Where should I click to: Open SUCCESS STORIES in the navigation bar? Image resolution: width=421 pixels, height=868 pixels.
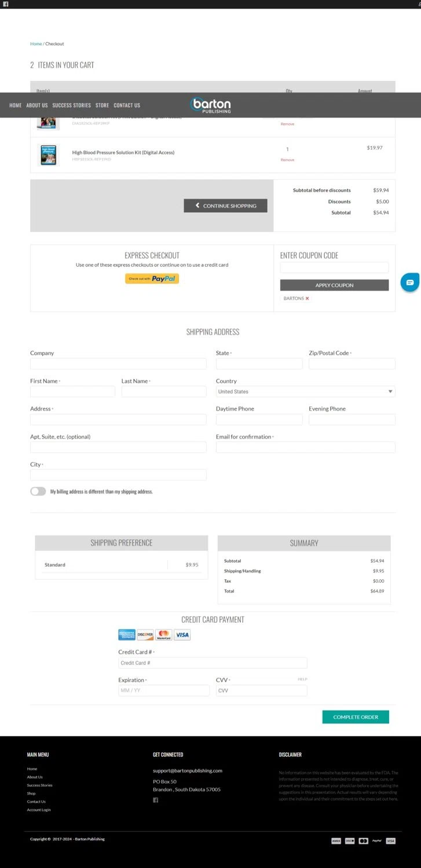click(72, 105)
